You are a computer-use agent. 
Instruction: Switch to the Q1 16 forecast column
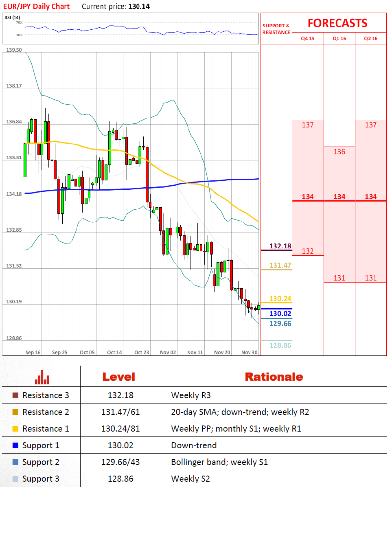click(x=339, y=38)
